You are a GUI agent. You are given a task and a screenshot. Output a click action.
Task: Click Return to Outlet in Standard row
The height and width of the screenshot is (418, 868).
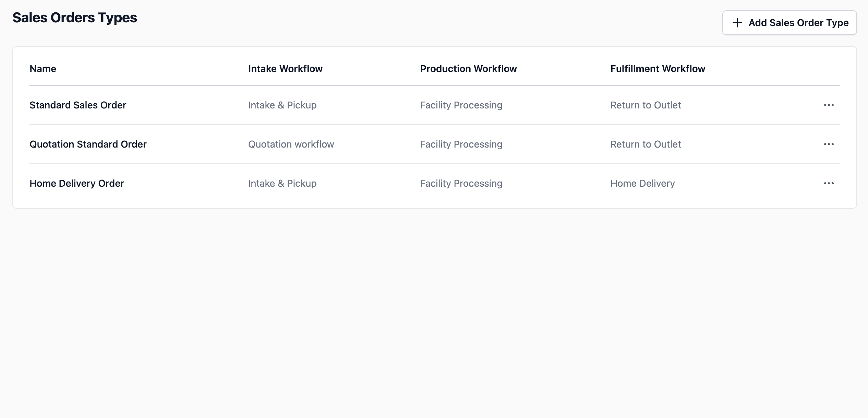click(x=646, y=105)
